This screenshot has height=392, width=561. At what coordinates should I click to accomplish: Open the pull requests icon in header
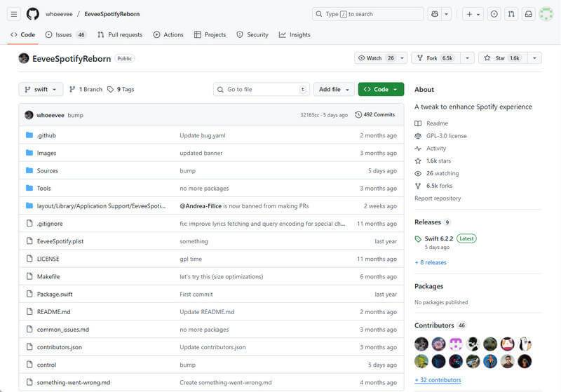pos(511,14)
